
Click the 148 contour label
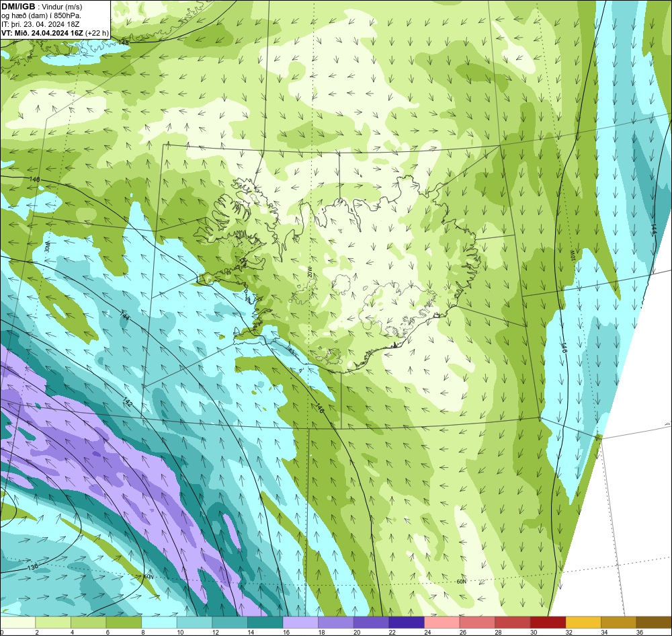click(124, 42)
